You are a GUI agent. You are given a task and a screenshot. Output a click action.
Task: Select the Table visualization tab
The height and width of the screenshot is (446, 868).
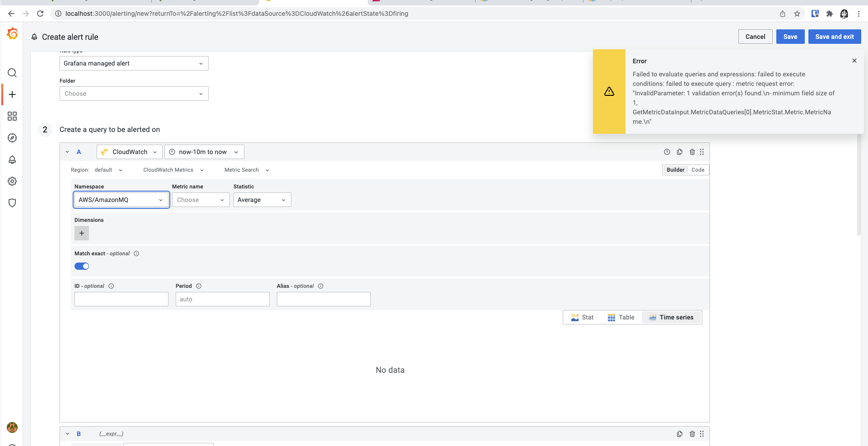[x=621, y=317]
